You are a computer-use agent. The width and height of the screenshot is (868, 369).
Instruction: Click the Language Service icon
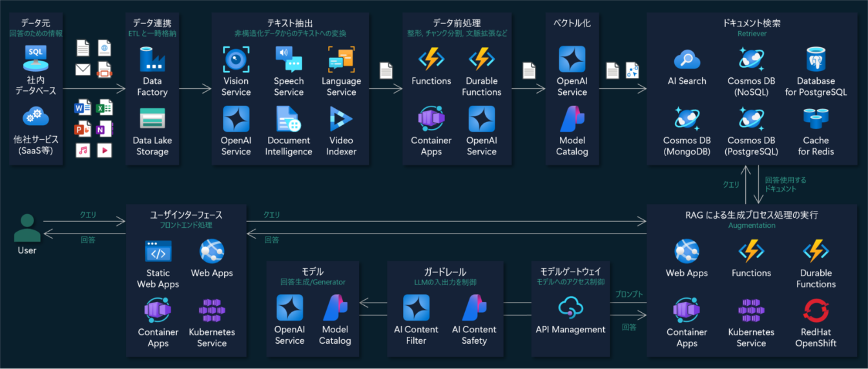point(341,59)
